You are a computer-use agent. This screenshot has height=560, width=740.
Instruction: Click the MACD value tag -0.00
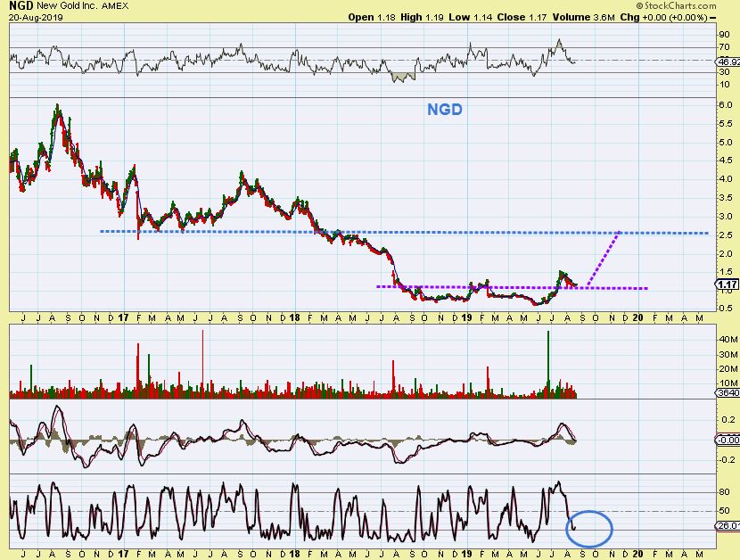[x=728, y=440]
